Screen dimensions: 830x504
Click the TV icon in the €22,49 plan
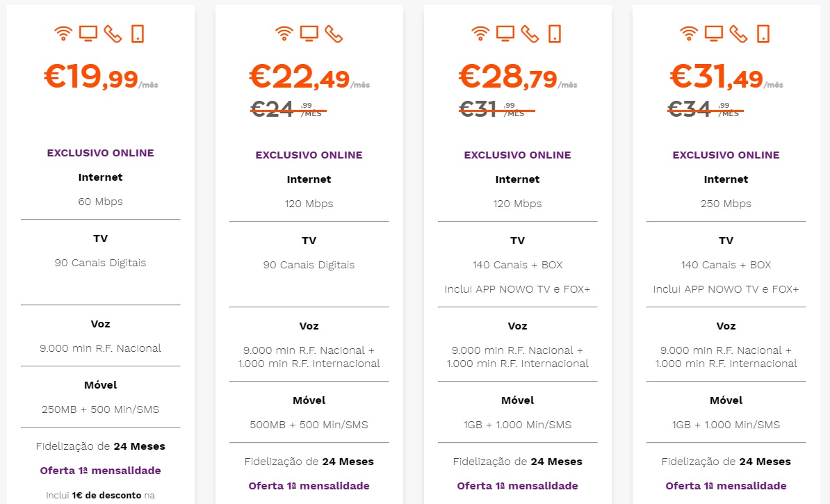point(308,32)
